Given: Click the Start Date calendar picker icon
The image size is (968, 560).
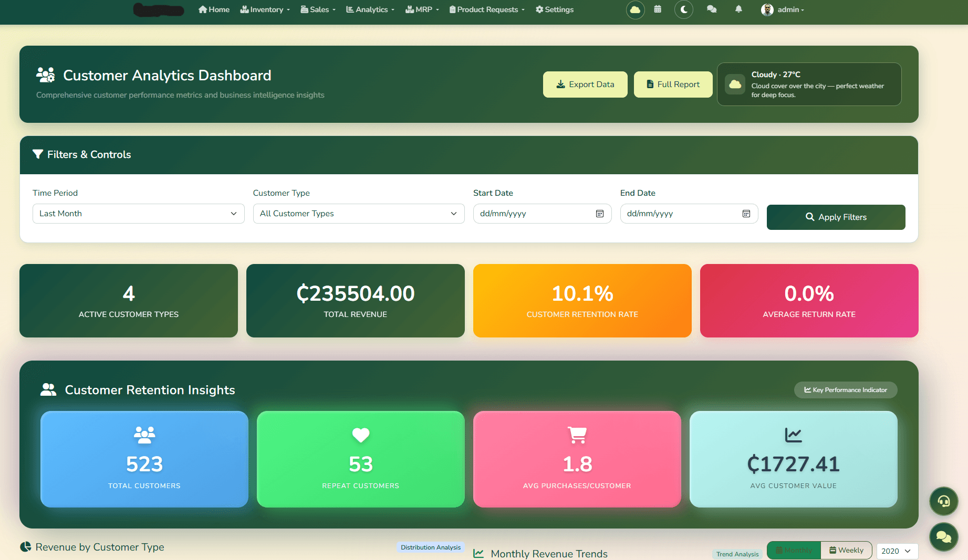Looking at the screenshot, I should click(600, 214).
